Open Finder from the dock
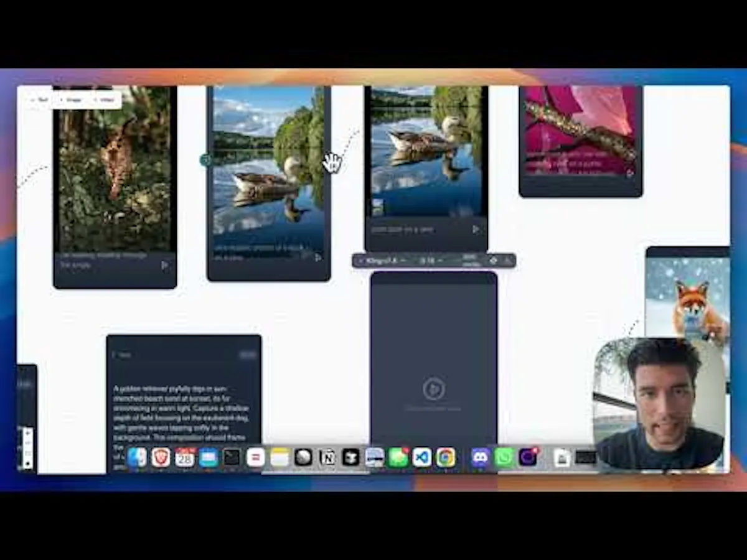The height and width of the screenshot is (560, 747). [x=137, y=457]
